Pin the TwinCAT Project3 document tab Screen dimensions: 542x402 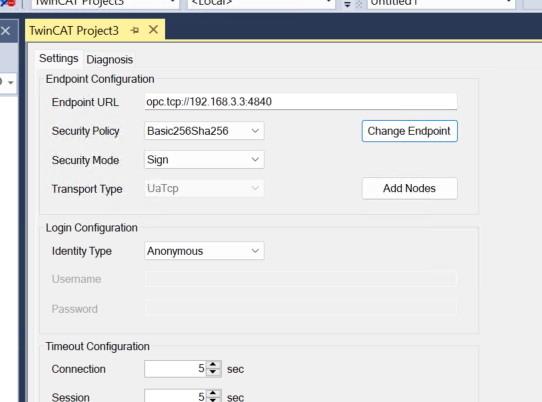click(135, 30)
